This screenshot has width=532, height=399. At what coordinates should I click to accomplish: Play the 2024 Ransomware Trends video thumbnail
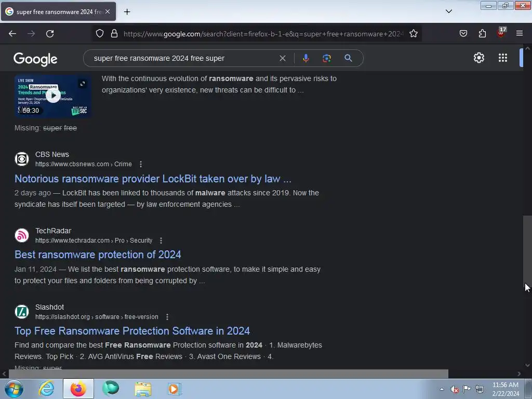[x=52, y=96]
